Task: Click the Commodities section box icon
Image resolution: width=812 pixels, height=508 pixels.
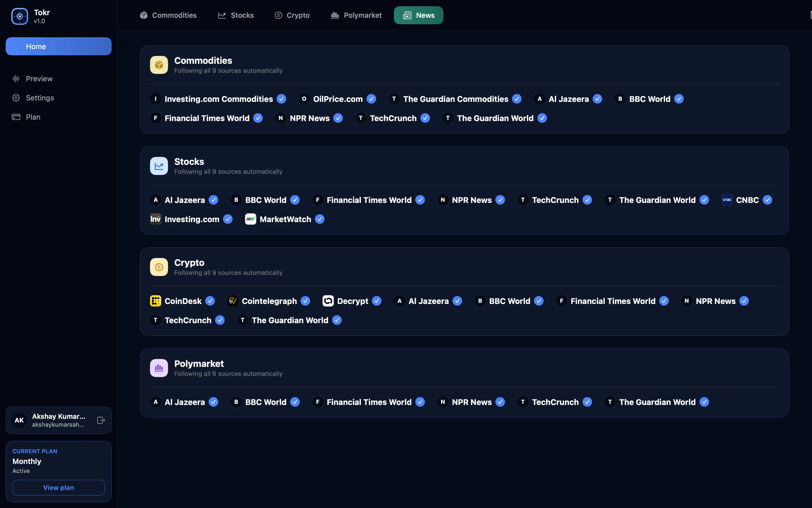Action: (159, 65)
